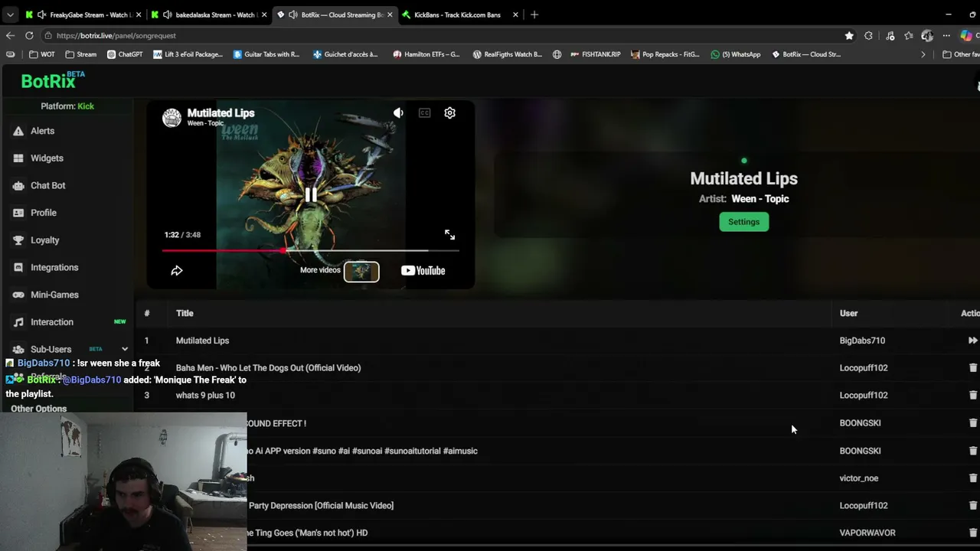
Task: Open ChatGPT bookmark
Action: [125, 54]
